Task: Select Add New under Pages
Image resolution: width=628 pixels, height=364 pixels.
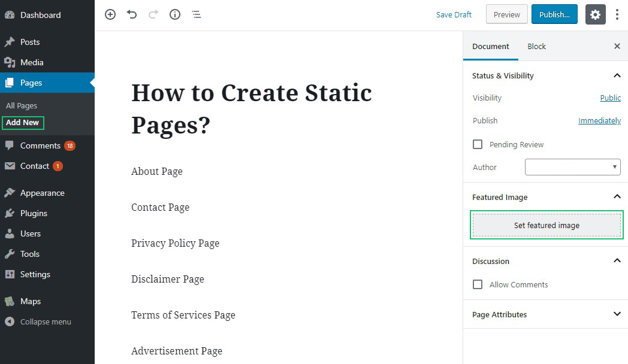Action: click(x=22, y=122)
